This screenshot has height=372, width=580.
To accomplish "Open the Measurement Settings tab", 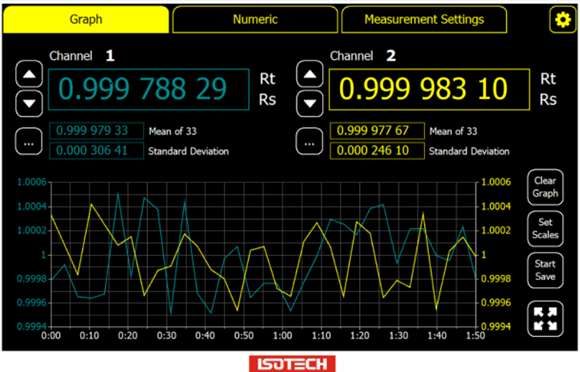I will 424,20.
